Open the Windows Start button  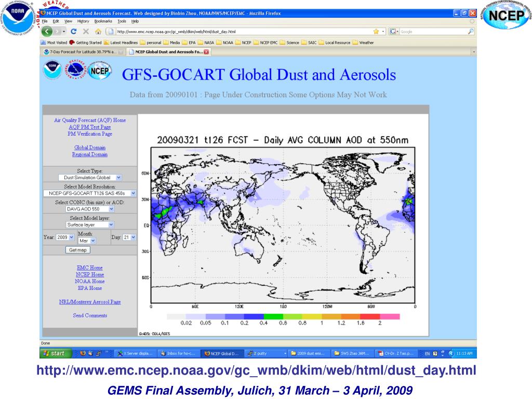56,353
